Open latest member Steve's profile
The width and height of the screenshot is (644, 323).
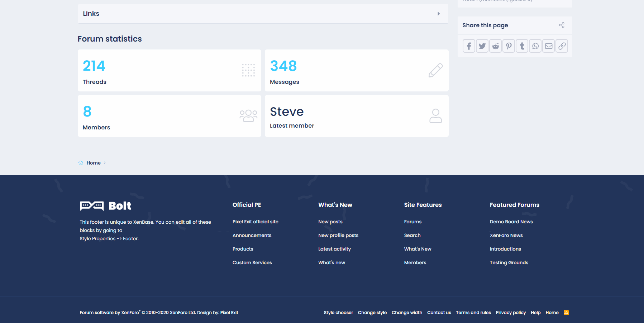[x=287, y=112]
